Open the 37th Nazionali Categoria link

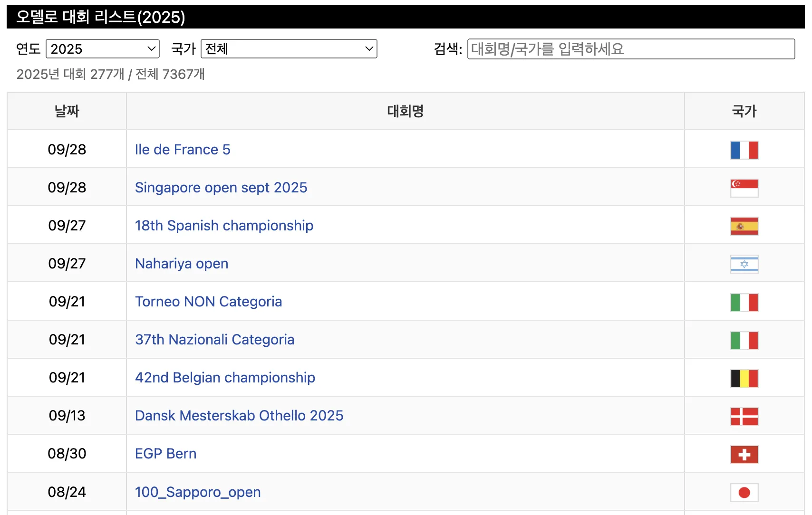214,340
